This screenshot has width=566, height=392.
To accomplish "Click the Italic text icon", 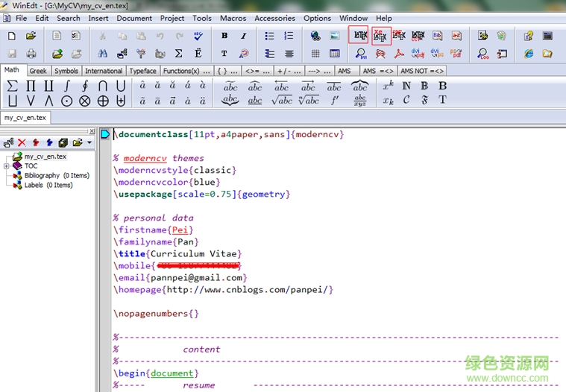I will pyautogui.click(x=243, y=36).
